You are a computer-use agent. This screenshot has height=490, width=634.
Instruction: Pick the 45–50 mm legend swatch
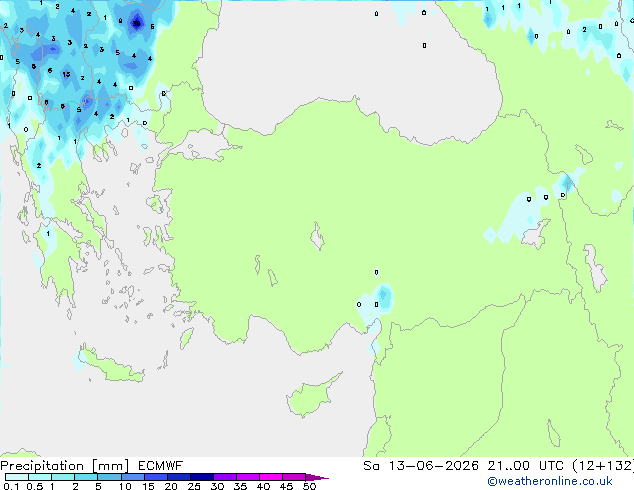(x=294, y=477)
